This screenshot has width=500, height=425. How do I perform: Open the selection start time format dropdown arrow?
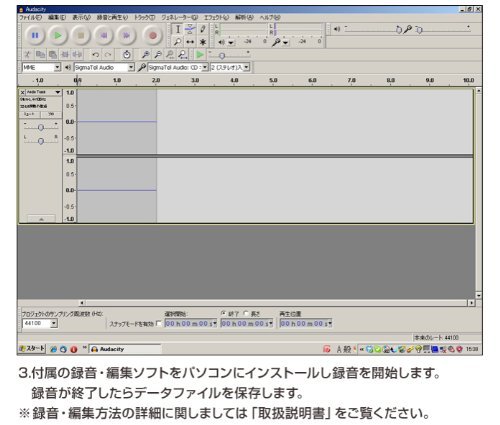pyautogui.click(x=215, y=323)
